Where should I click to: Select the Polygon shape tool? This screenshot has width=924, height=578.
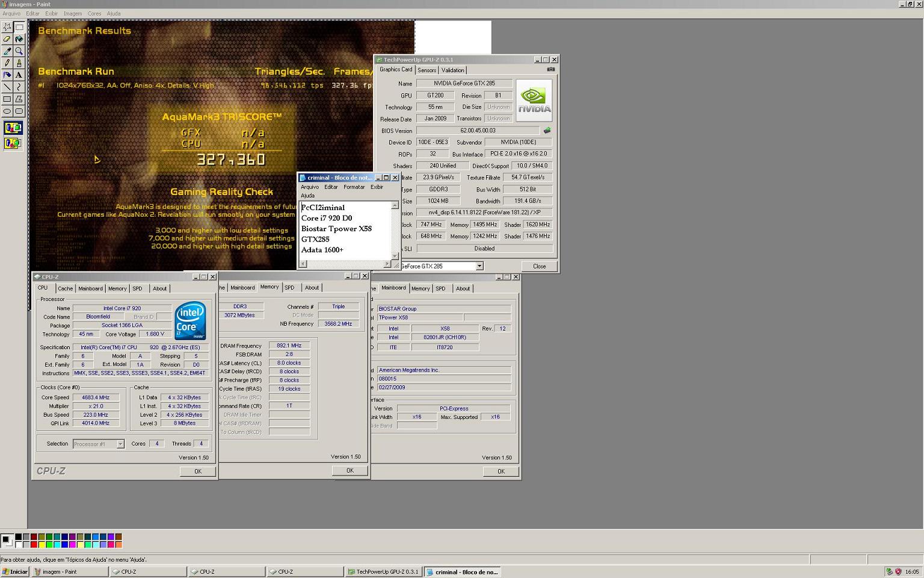(19, 99)
